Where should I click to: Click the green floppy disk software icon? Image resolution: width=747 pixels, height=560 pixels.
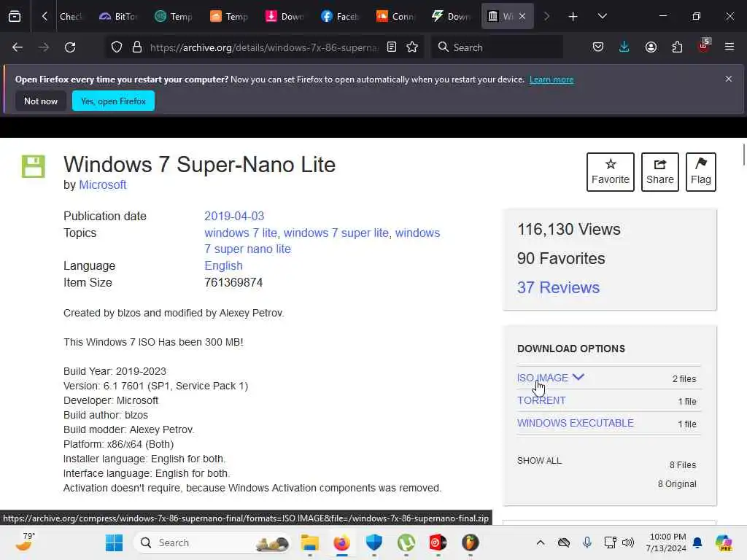coord(34,166)
